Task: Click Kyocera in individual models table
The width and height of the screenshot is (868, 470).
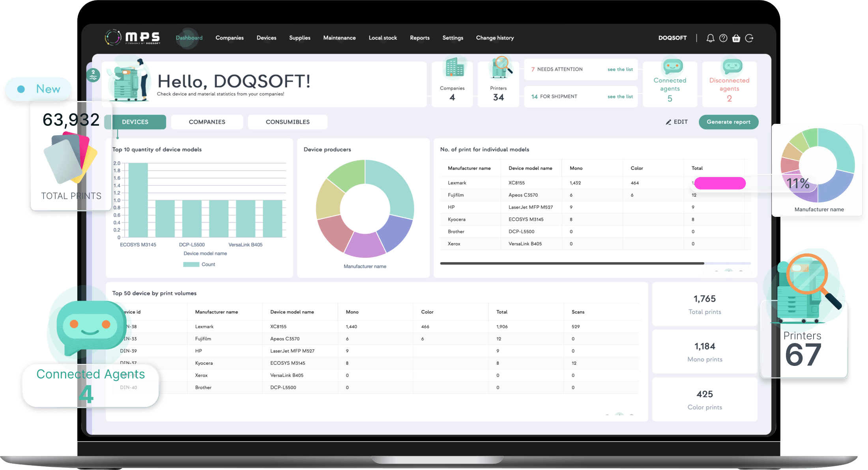Action: (456, 220)
